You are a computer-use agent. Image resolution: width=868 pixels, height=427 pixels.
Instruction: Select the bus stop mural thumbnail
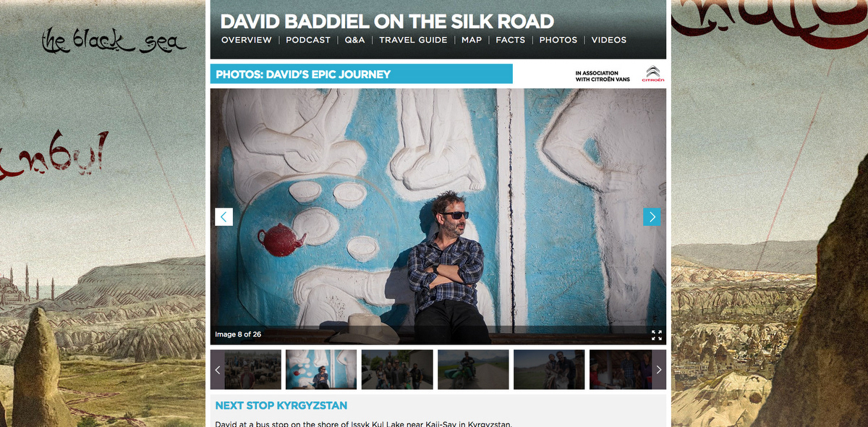click(321, 369)
